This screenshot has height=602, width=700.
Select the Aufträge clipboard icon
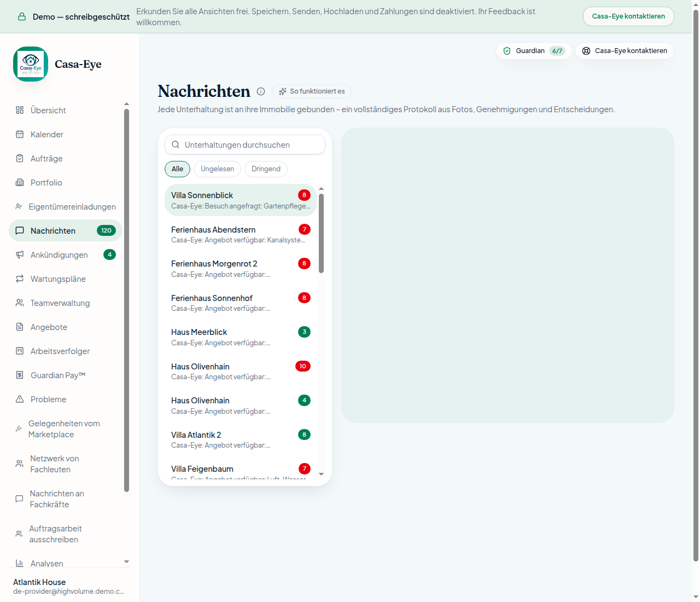click(x=20, y=158)
